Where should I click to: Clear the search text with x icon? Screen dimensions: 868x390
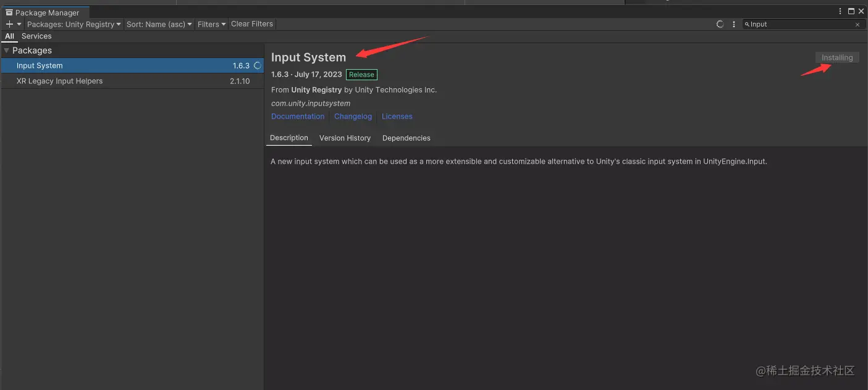857,25
